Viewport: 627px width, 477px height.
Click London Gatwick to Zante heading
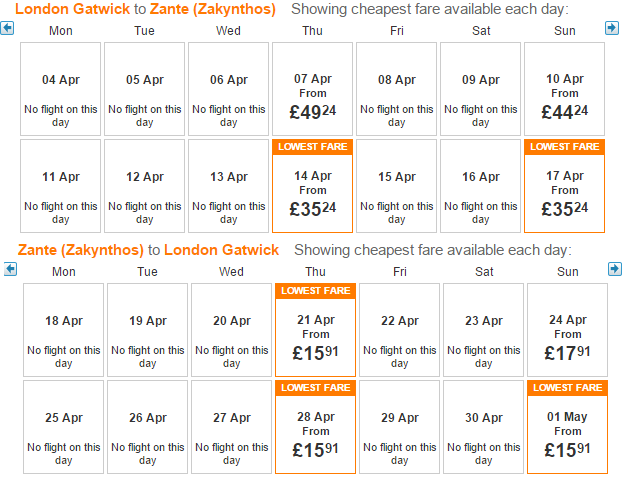pos(145,9)
